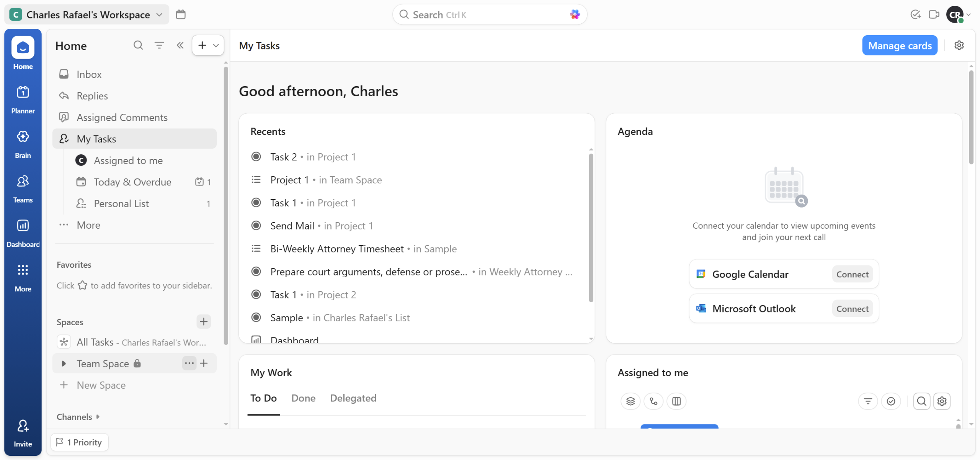Connect Google Calendar

[x=852, y=274]
